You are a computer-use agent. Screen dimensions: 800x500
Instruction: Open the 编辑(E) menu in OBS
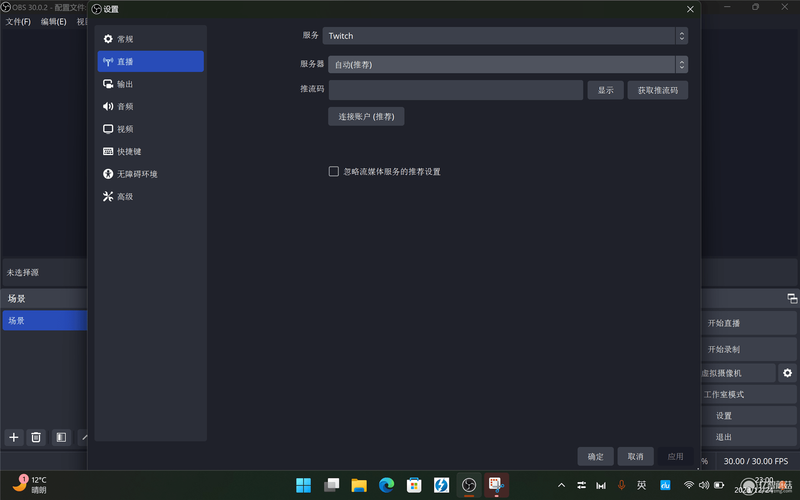click(54, 21)
